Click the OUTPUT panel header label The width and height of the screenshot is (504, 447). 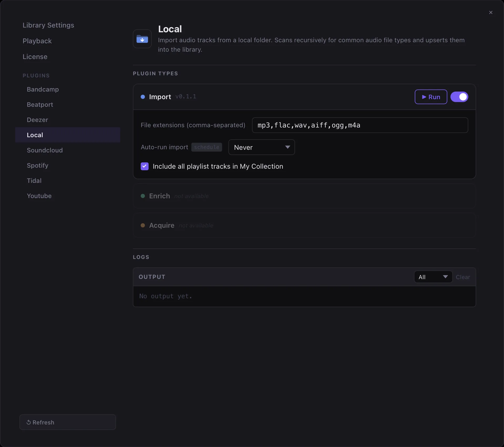152,277
